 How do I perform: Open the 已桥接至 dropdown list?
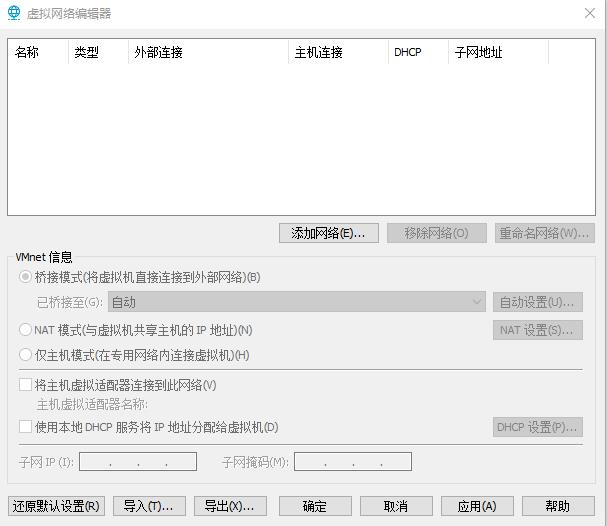click(x=297, y=302)
